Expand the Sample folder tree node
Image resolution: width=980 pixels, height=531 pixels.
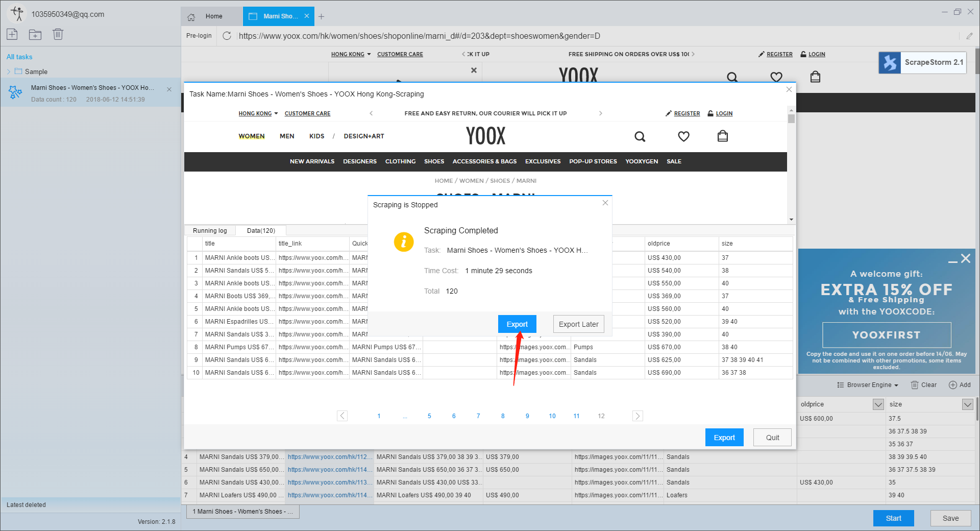tap(9, 71)
